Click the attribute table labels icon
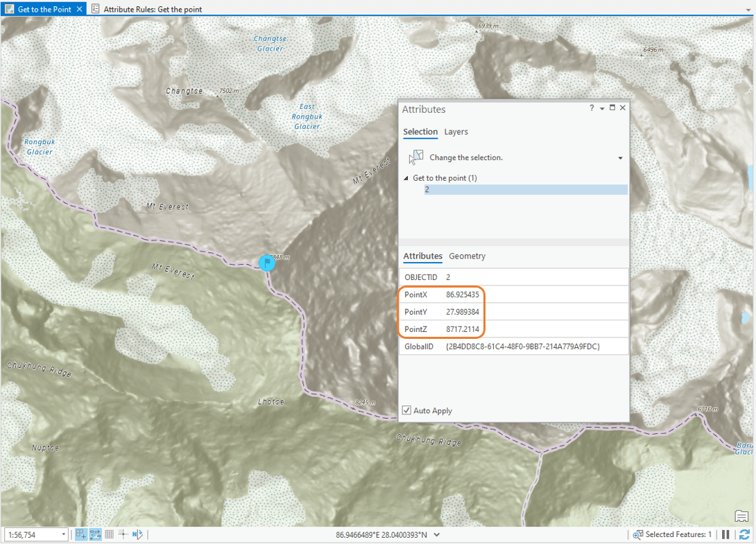756x544 pixels. click(95, 534)
